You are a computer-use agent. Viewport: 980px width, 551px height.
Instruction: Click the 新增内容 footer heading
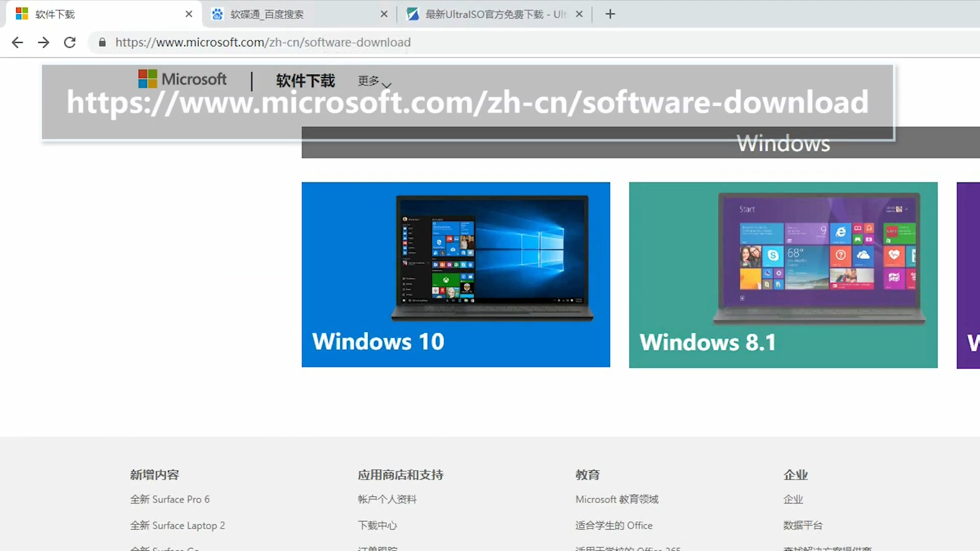[154, 475]
